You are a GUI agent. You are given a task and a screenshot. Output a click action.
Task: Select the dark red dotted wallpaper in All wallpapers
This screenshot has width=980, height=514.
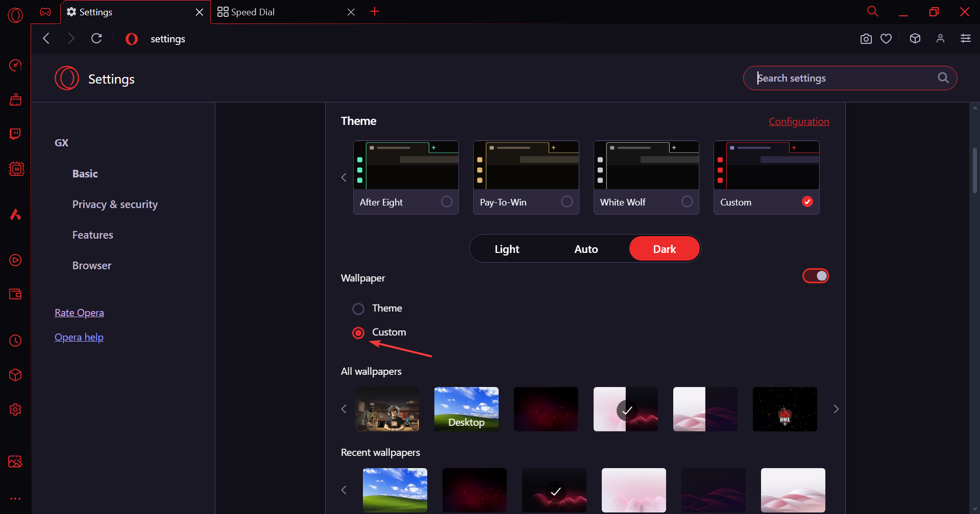point(546,409)
